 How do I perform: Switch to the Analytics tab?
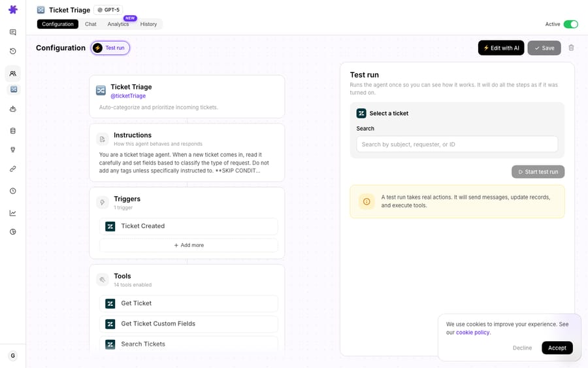(x=118, y=24)
